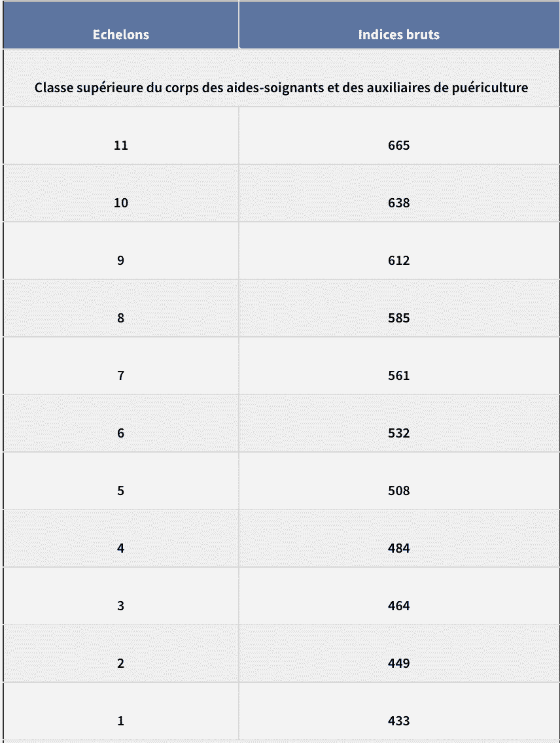Viewport: 560px width, 743px height.
Task: Click the Indices bruts column header
Action: click(x=398, y=35)
